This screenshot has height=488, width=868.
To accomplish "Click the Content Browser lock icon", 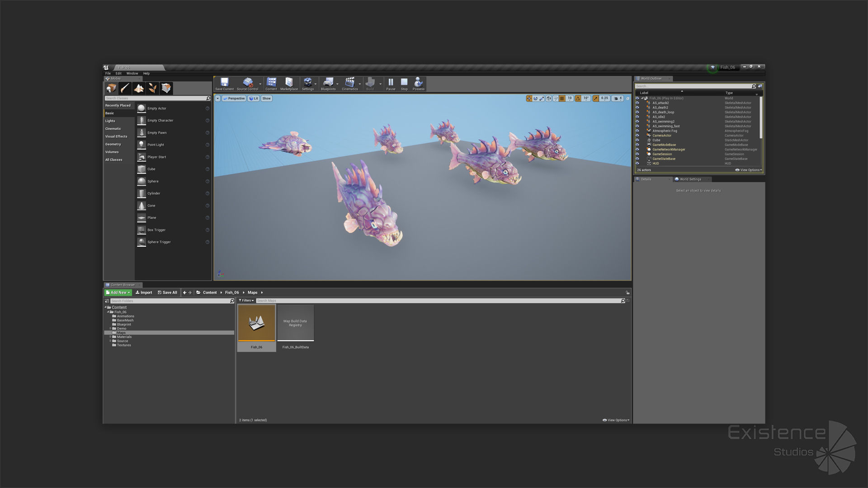I will coord(627,292).
